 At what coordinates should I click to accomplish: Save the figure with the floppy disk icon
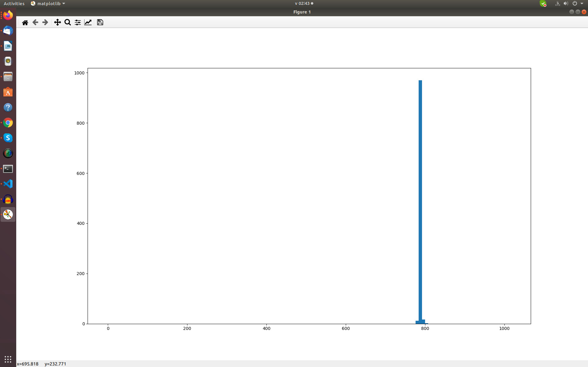[x=100, y=22]
